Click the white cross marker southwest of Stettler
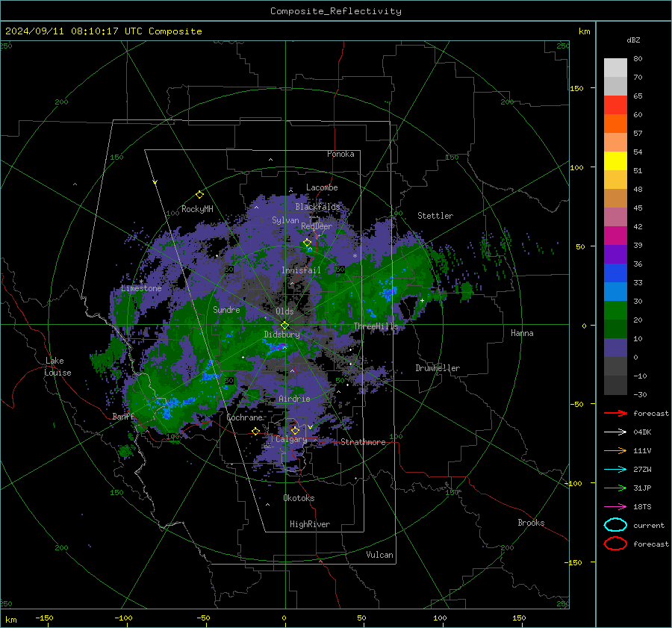The height and width of the screenshot is (628, 672). click(x=422, y=300)
